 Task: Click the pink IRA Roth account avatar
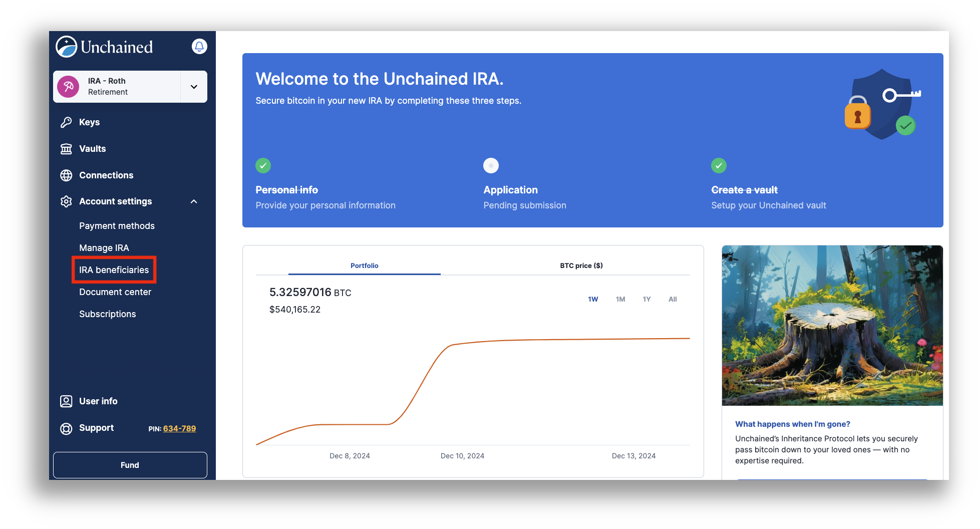pos(69,87)
